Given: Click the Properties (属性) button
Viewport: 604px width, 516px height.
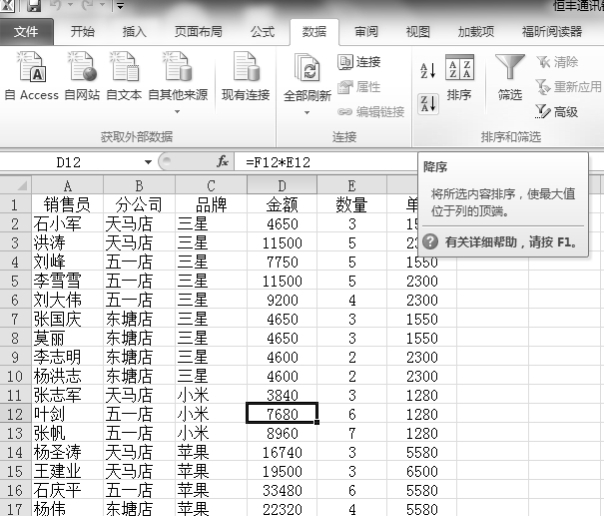Looking at the screenshot, I should tap(359, 87).
